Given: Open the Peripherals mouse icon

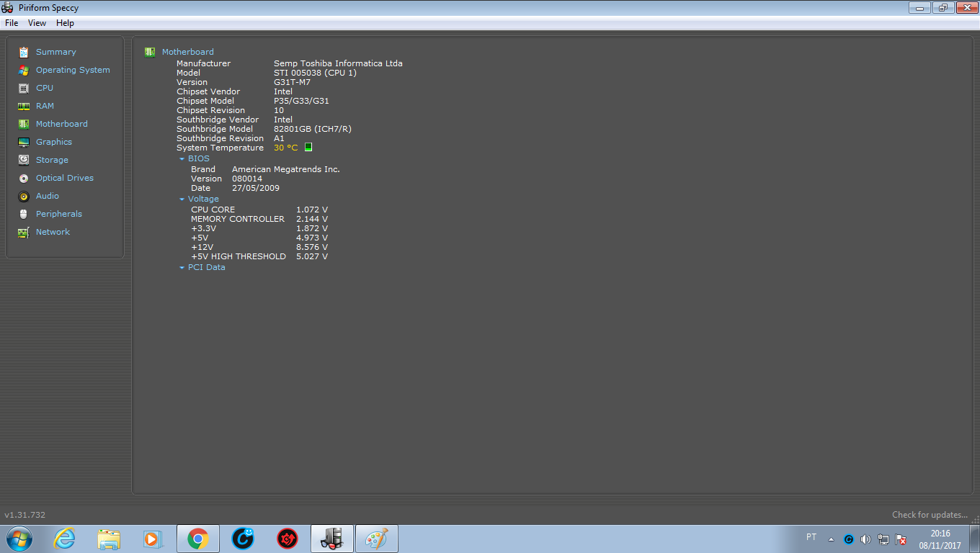Looking at the screenshot, I should click(24, 214).
